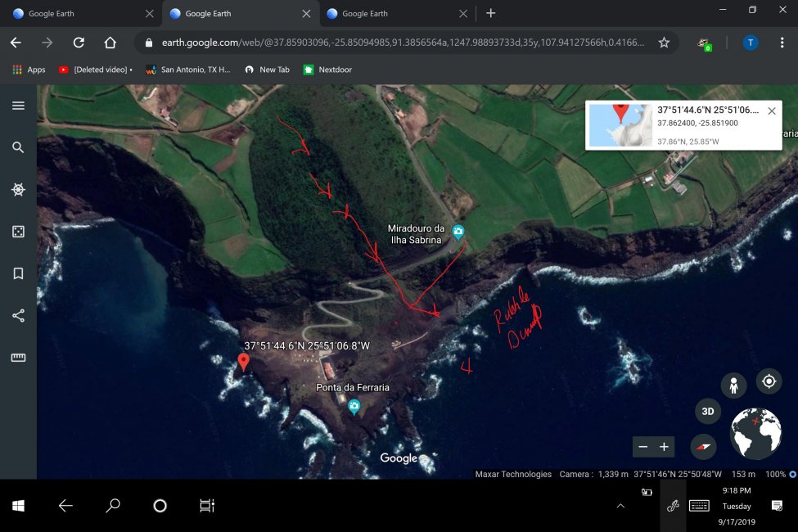This screenshot has height=532, width=798.
Task: Click the Windows Start button
Action: [x=18, y=506]
